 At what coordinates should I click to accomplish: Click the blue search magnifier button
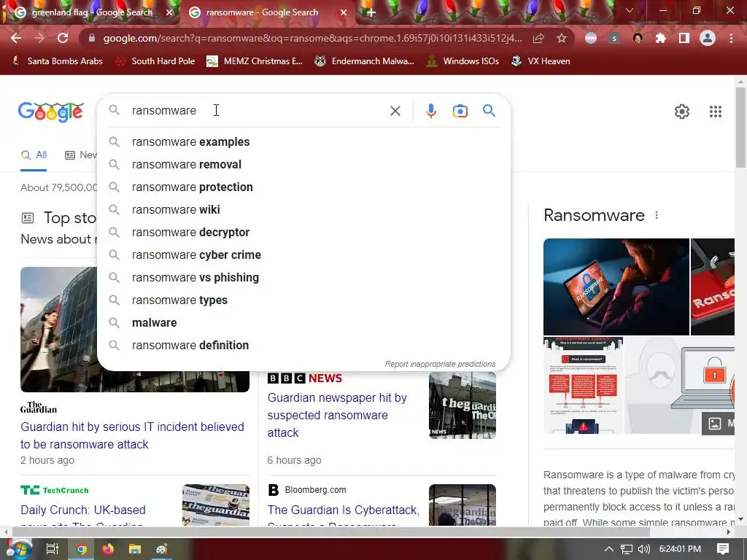(489, 111)
